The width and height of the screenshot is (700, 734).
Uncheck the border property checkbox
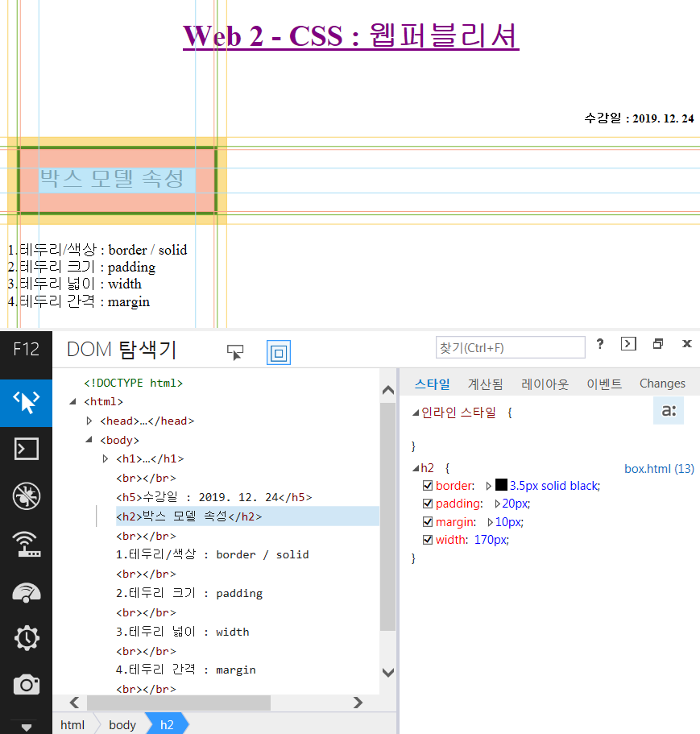pos(427,485)
